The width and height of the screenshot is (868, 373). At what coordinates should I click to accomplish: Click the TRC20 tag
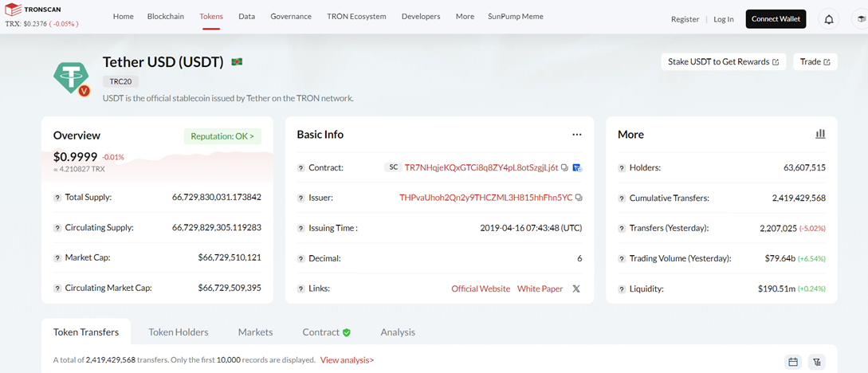coord(120,81)
